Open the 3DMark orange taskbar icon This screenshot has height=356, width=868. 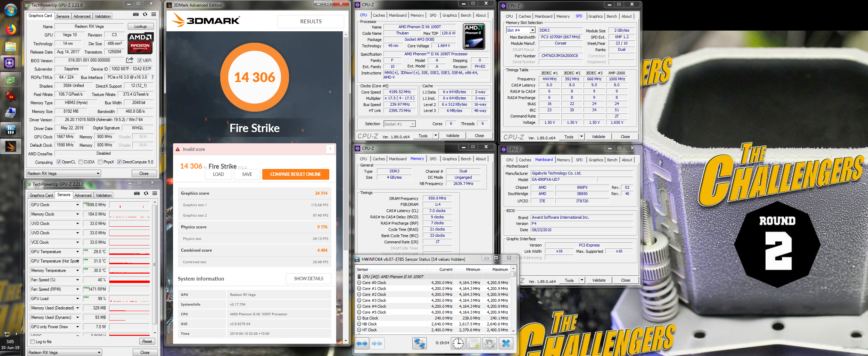[10, 146]
